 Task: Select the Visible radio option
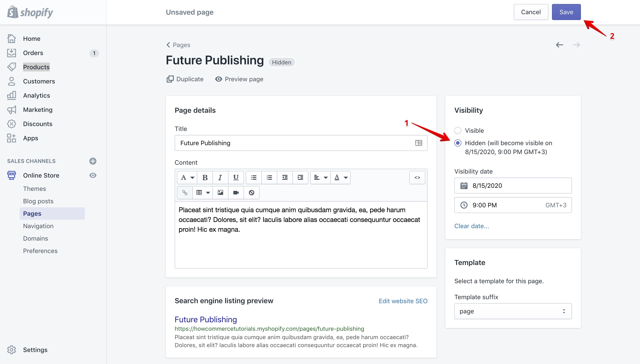[x=458, y=131]
